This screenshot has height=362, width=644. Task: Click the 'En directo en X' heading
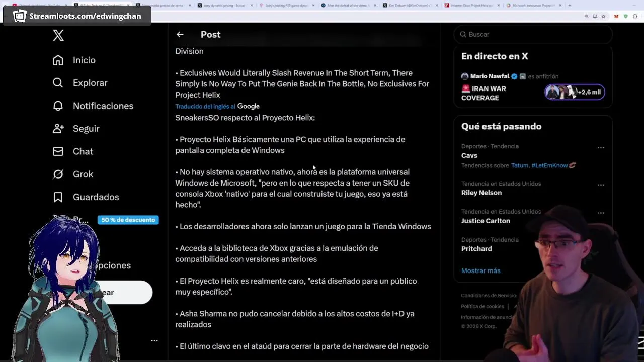(495, 56)
